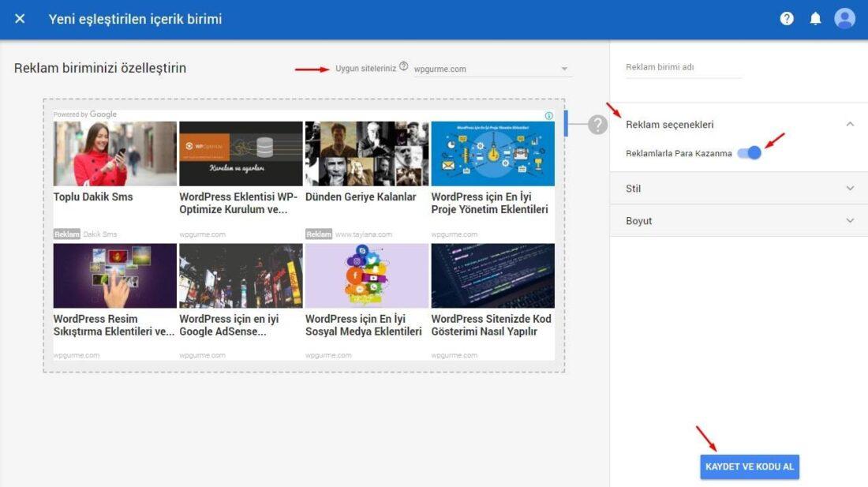This screenshot has width=868, height=487.
Task: Open the help icon in top bar
Action: click(787, 19)
